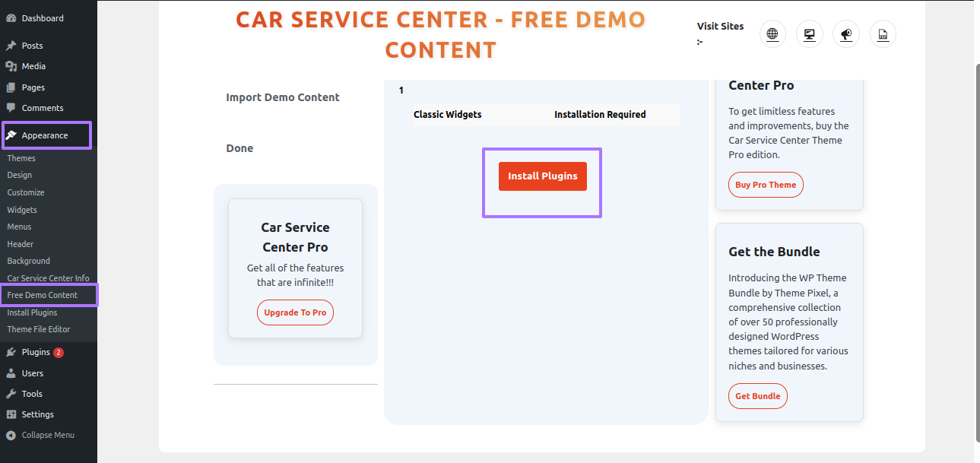Select Free Demo Content in sidebar

click(43, 295)
